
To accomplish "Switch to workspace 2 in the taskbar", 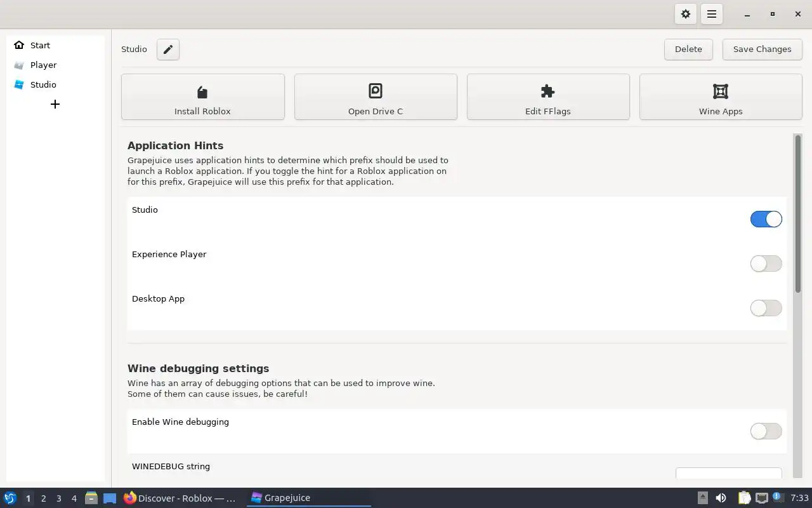I will (x=43, y=498).
